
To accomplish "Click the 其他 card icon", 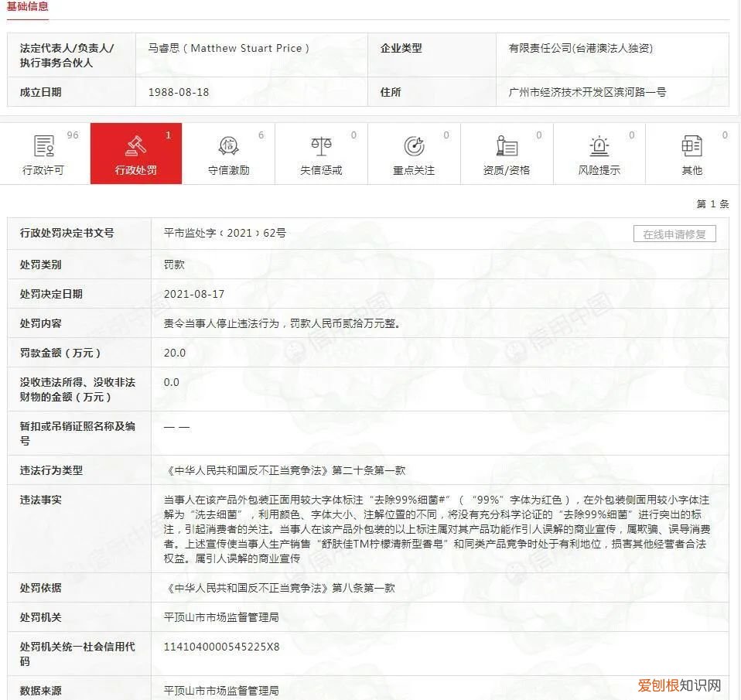I will pos(692,148).
